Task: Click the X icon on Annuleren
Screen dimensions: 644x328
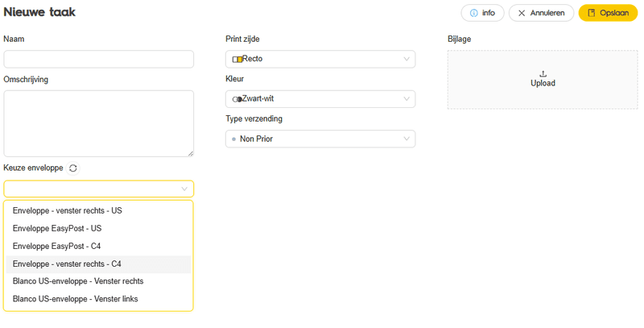Action: 522,13
